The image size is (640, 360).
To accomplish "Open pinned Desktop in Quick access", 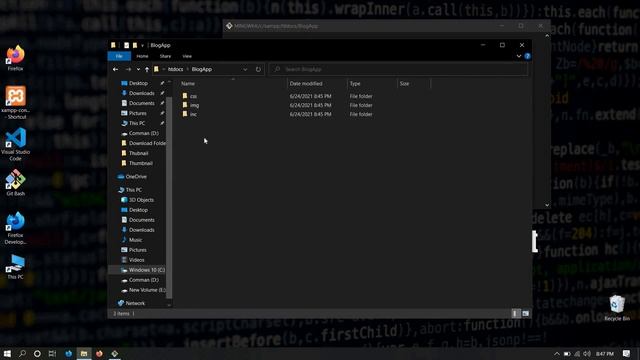I will [x=138, y=83].
